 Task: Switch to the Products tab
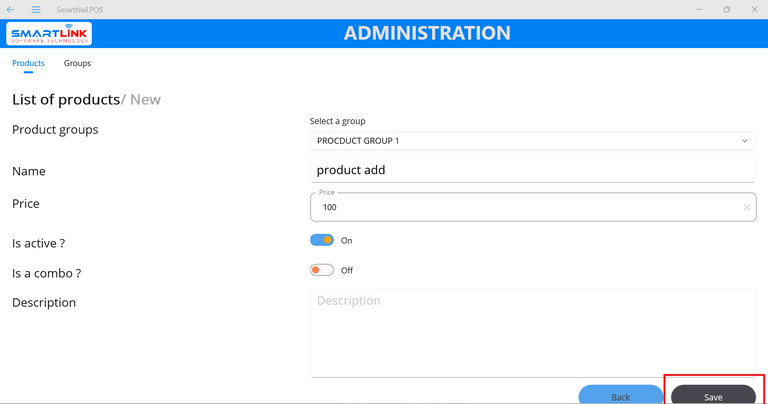click(28, 63)
